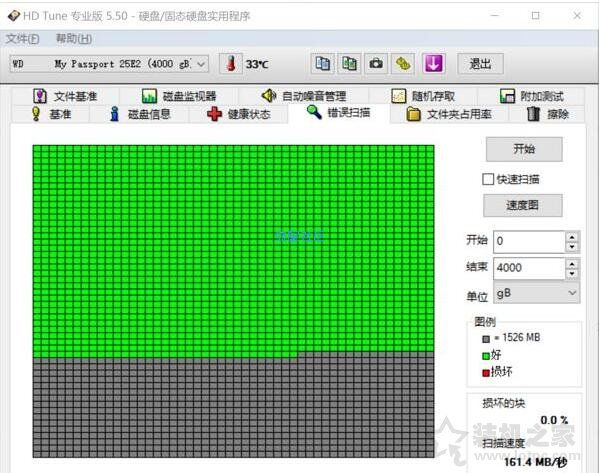Image resolution: width=599 pixels, height=473 pixels.
Task: Open the 健康状态 tab with red cross
Action: coord(238,114)
